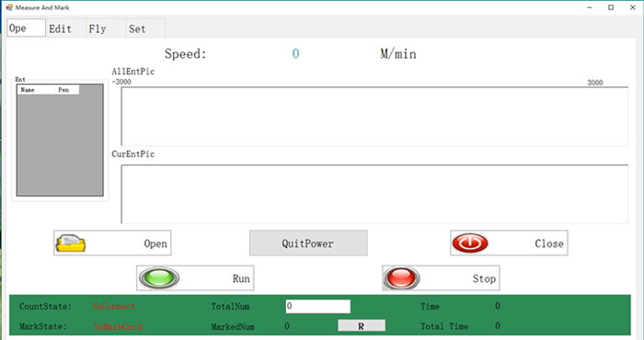Viewport: 644px width, 340px height.
Task: Click the R reset button
Action: (x=362, y=326)
